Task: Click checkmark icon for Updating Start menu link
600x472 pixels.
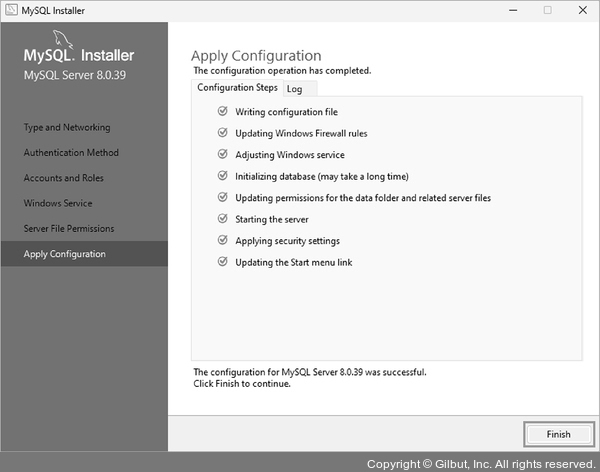Action: coord(222,262)
